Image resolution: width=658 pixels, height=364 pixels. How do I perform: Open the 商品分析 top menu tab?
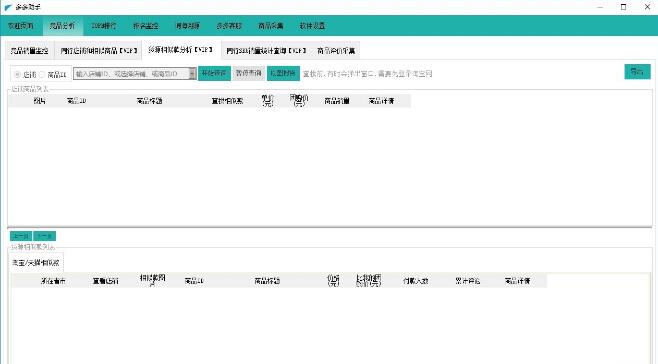coord(62,26)
